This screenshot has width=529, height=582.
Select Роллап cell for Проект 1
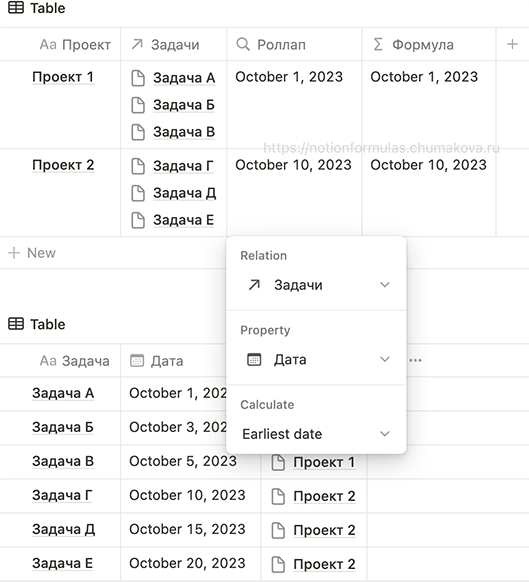pos(294,105)
